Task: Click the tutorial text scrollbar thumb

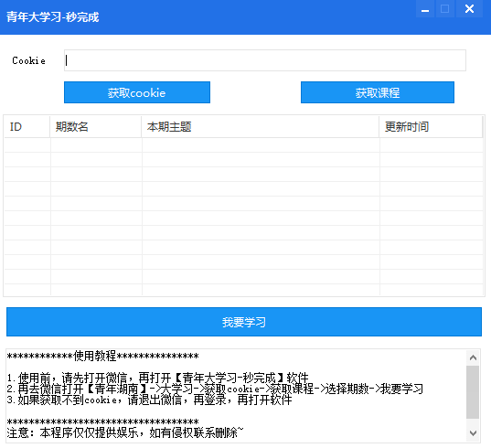Action: click(473, 392)
